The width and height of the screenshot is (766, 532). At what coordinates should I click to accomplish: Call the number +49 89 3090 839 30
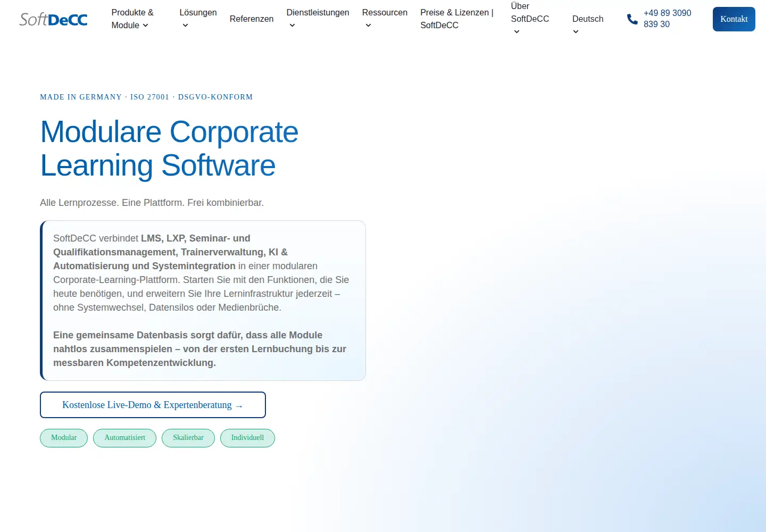(667, 19)
